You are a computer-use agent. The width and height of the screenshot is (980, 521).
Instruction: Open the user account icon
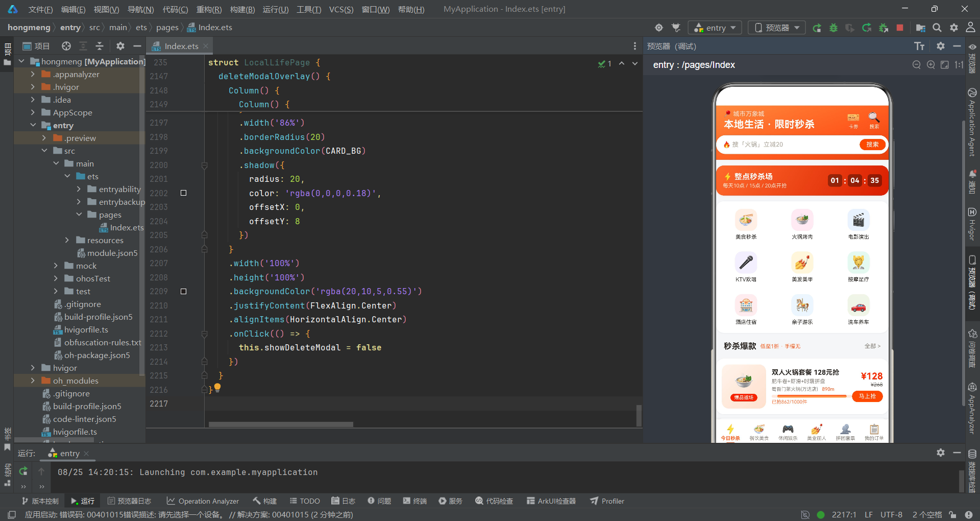(971, 28)
